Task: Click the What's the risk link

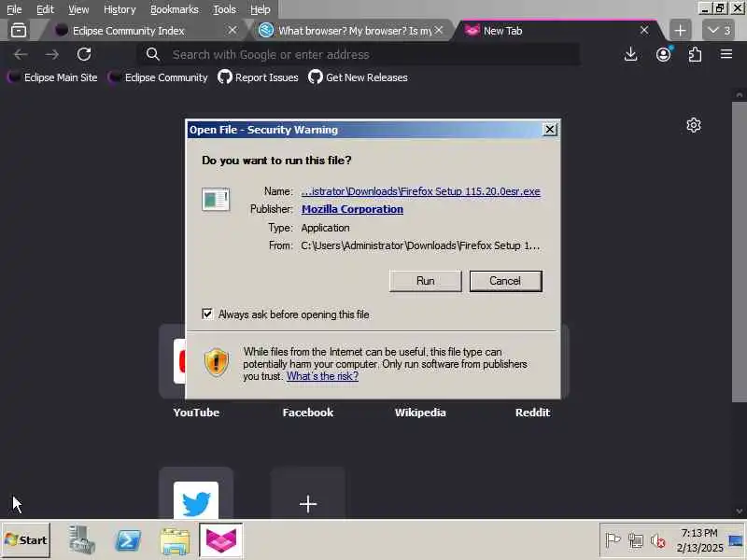Action: coord(322,376)
